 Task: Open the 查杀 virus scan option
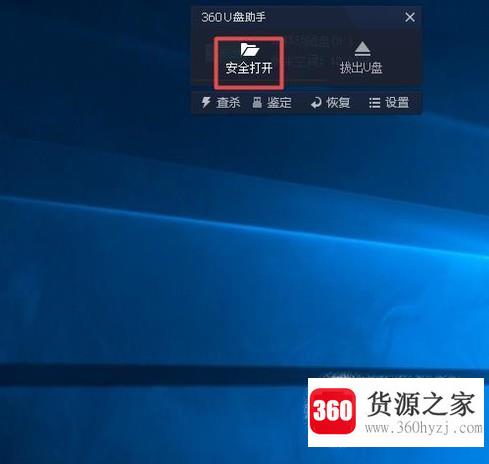221,103
